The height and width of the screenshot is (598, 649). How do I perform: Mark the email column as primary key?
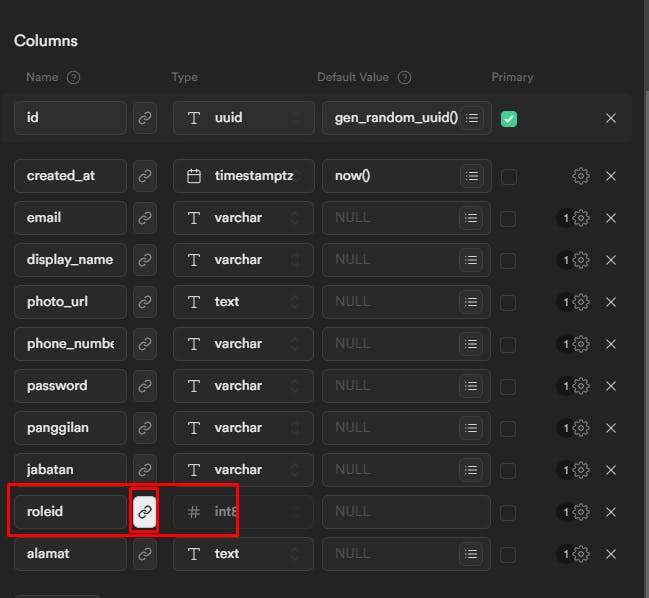(x=509, y=218)
